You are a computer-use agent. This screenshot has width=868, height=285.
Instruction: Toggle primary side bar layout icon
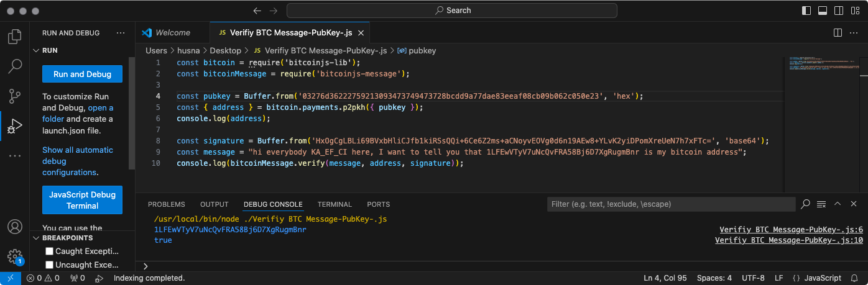[x=806, y=11]
